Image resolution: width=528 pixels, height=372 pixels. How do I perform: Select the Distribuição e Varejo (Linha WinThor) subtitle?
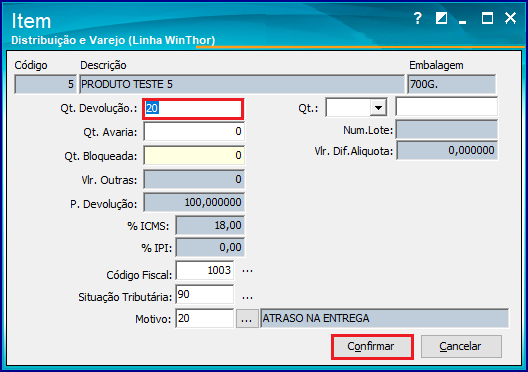click(113, 40)
